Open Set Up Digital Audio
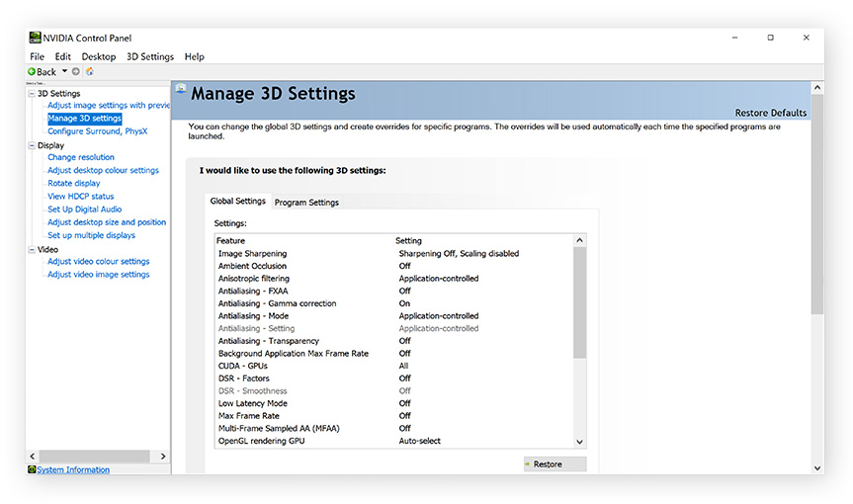Screen dimensions: 853x504 (85, 210)
